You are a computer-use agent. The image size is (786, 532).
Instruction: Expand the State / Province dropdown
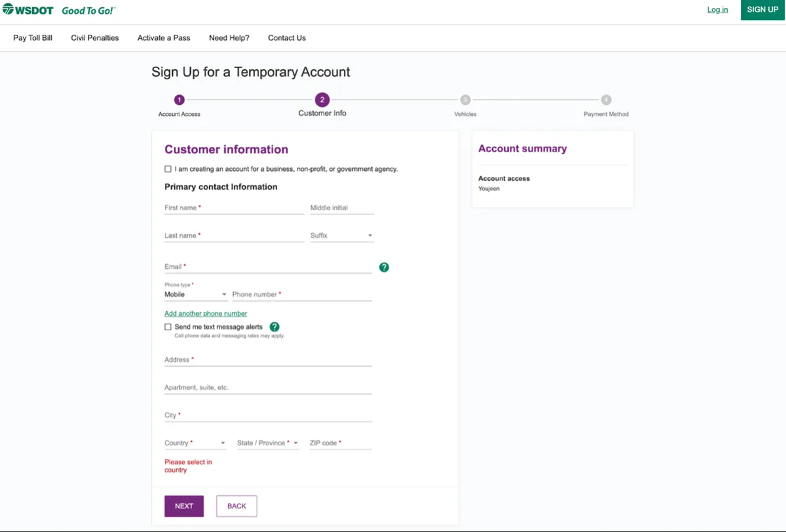tap(268, 443)
